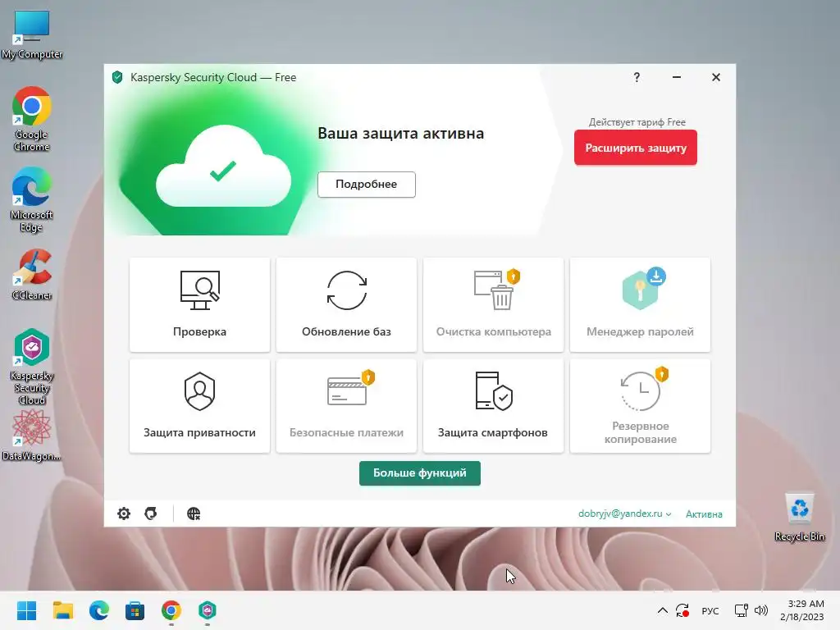840x630 pixels.
Task: Open Microsoft Store from taskbar
Action: [x=135, y=610]
